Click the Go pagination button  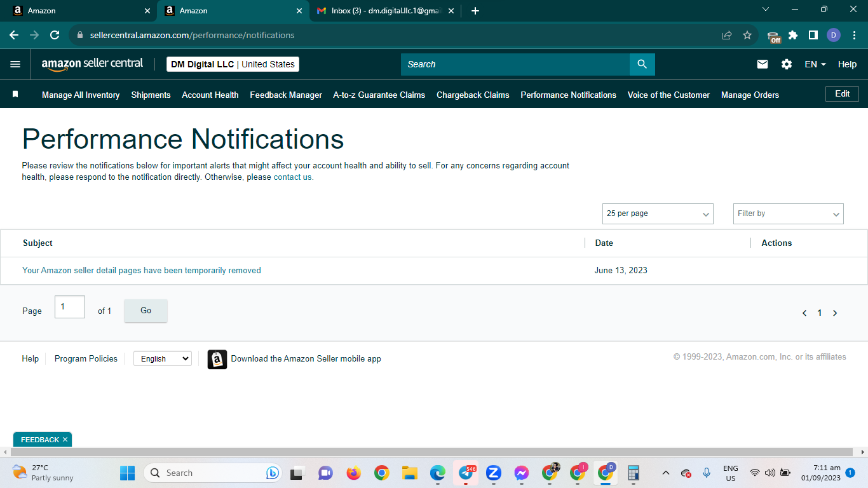[x=146, y=311]
